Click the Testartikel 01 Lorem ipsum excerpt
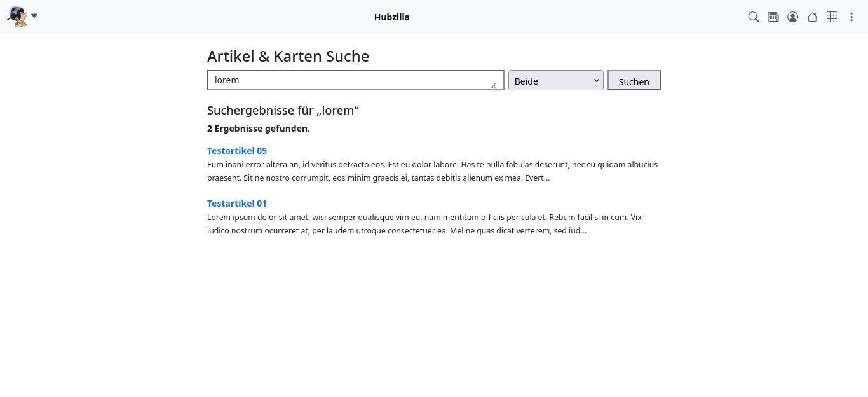Viewport: 868px width, 397px height. [424, 224]
